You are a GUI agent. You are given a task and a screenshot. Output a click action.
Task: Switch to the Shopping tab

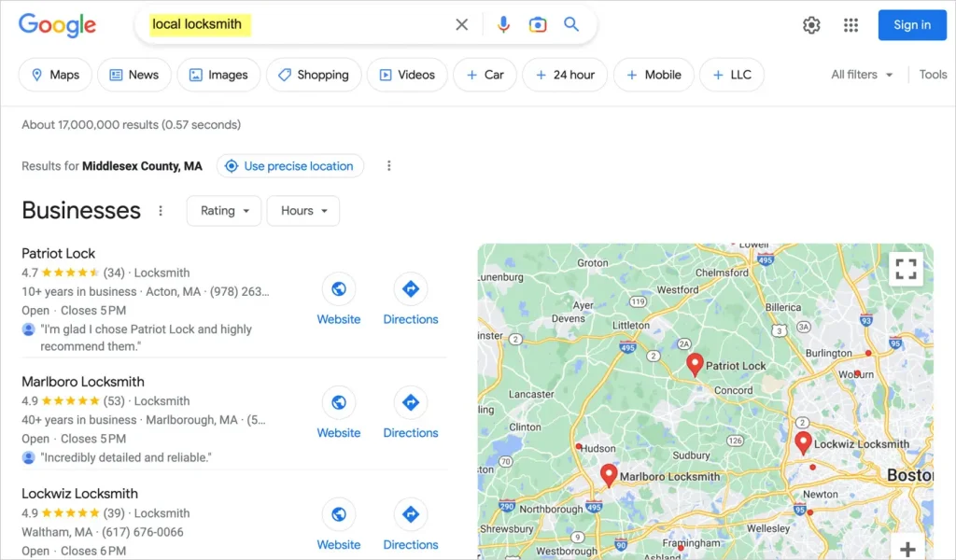pyautogui.click(x=314, y=75)
